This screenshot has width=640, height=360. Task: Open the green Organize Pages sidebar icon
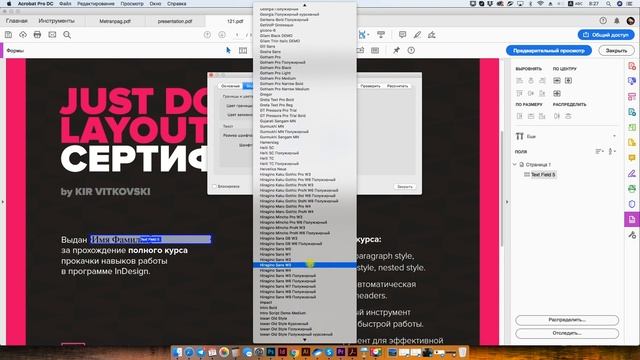coord(632,127)
